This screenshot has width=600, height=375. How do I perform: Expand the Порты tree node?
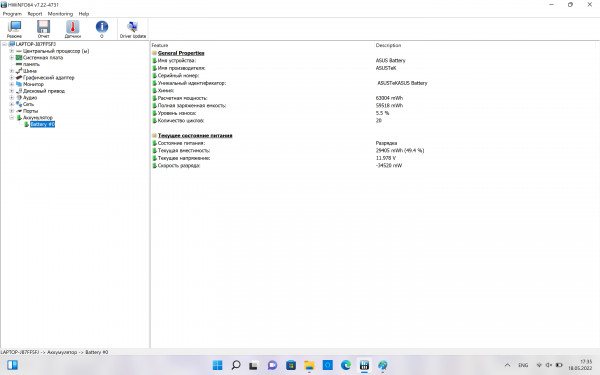tap(11, 111)
